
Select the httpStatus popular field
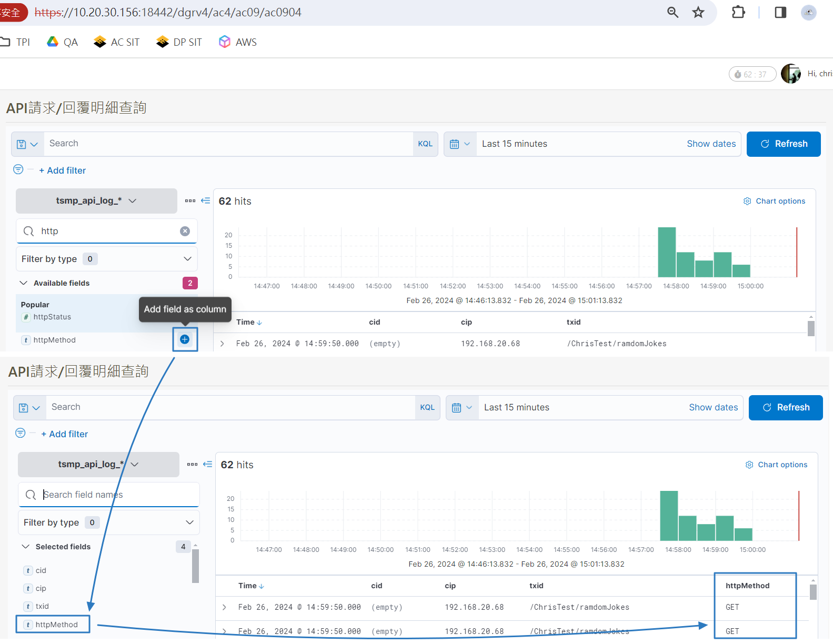click(52, 317)
